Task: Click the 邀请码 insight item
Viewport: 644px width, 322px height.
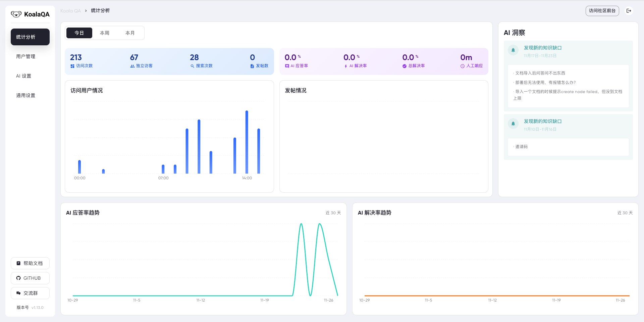Action: point(521,147)
